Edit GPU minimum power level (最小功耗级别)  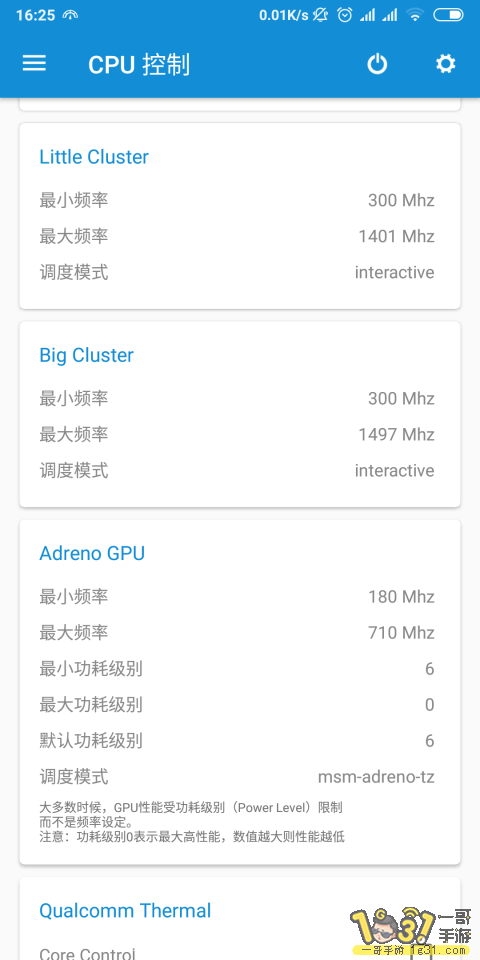pos(240,669)
